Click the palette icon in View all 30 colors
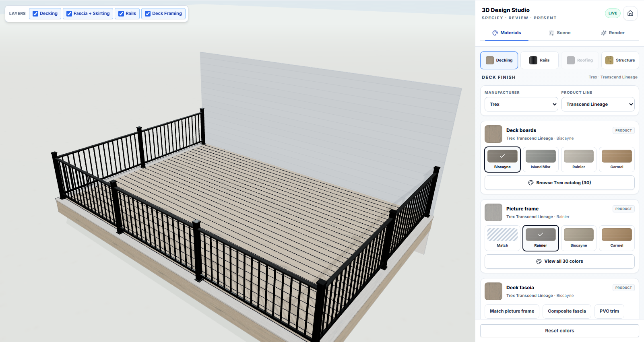 pyautogui.click(x=539, y=262)
